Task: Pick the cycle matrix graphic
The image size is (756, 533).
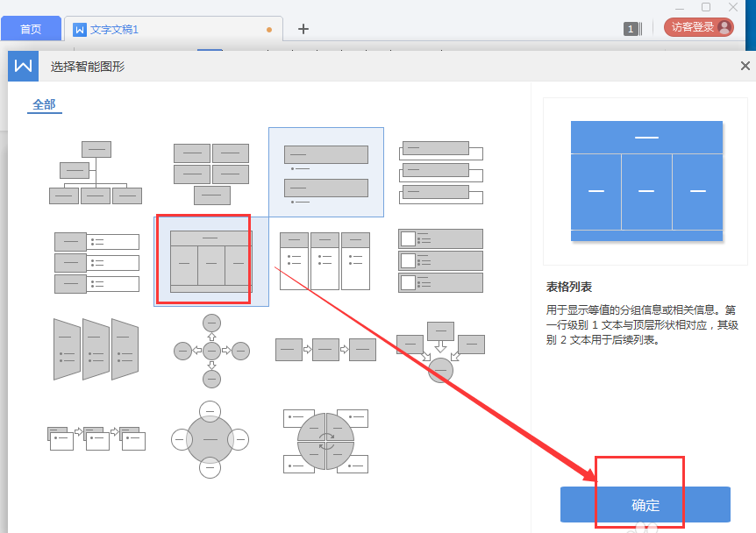Action: (x=325, y=440)
